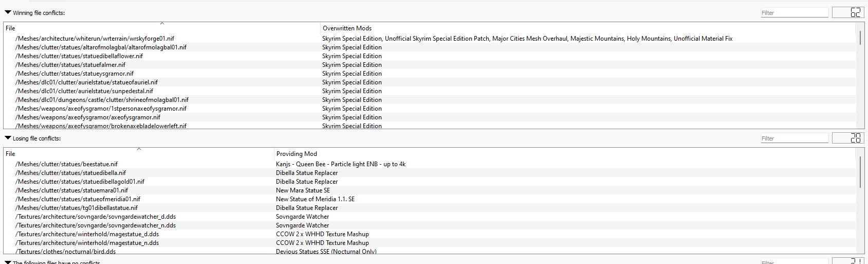Screen dimensions: 868x264
Task: Select the sovngardewatcher_d.dds file row
Action: coord(430,217)
